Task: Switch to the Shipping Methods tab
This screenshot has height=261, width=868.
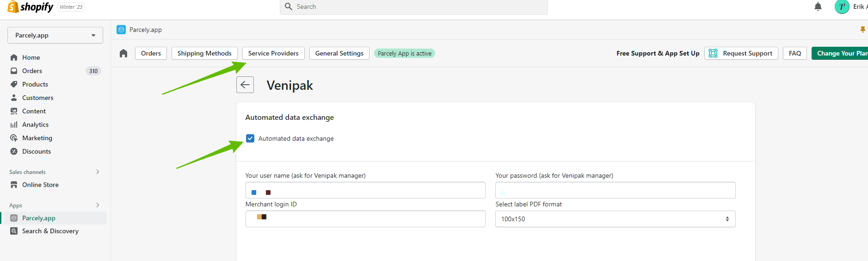Action: point(204,53)
